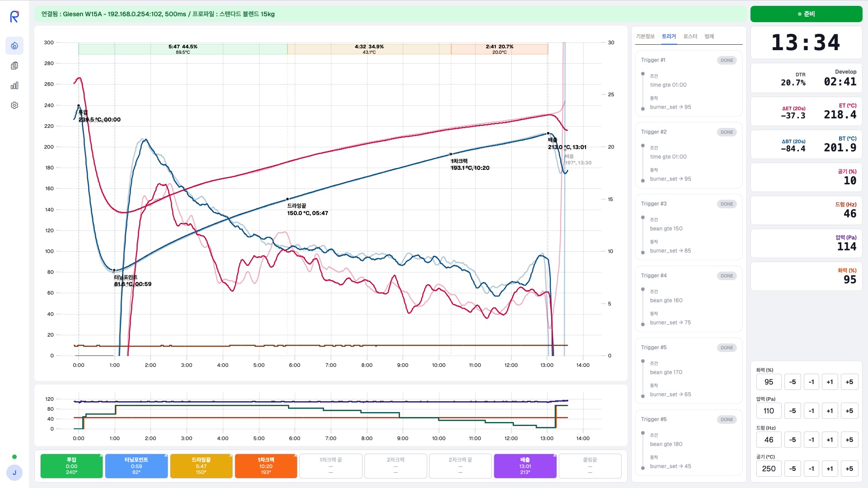Click the 공기 (°C) value field 250
This screenshot has width=868, height=488.
pyautogui.click(x=769, y=469)
